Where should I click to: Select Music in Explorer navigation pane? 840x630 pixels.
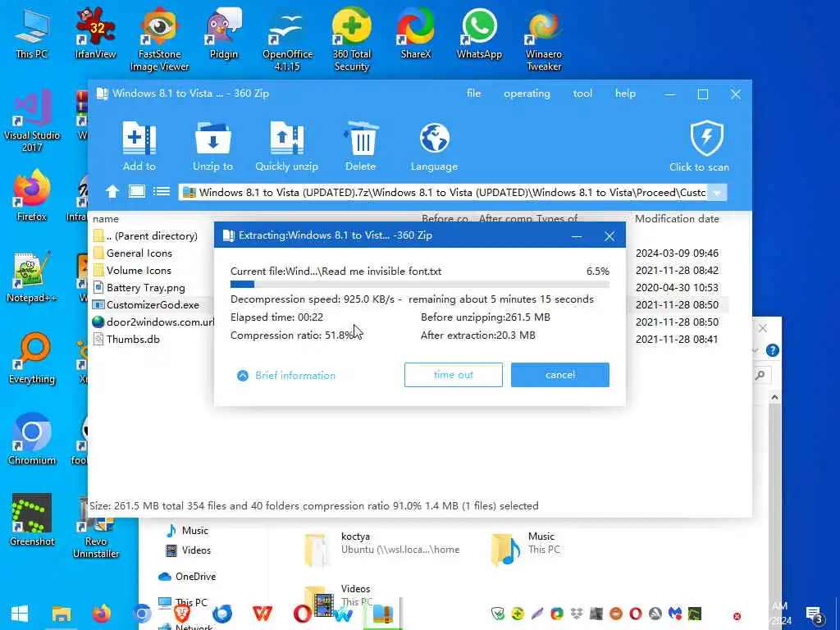coord(187,531)
